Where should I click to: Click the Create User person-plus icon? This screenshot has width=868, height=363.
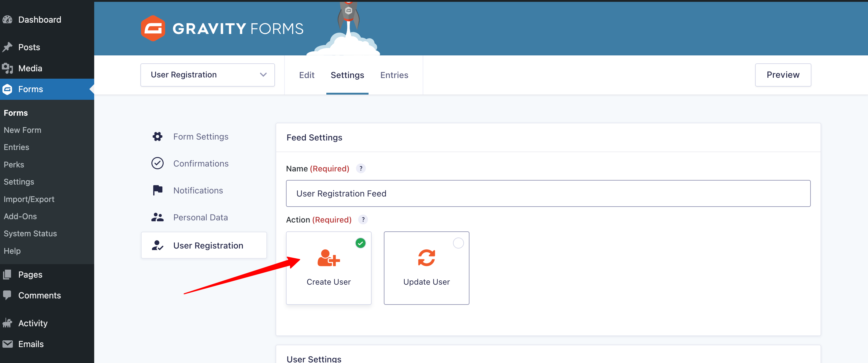point(328,258)
